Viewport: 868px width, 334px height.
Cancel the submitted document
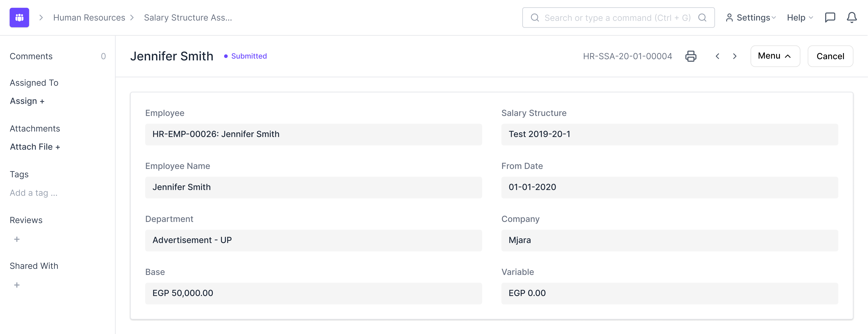pyautogui.click(x=830, y=56)
